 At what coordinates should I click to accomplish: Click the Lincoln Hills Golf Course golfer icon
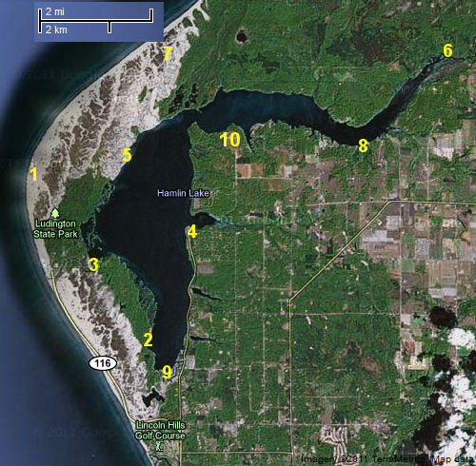[159, 446]
